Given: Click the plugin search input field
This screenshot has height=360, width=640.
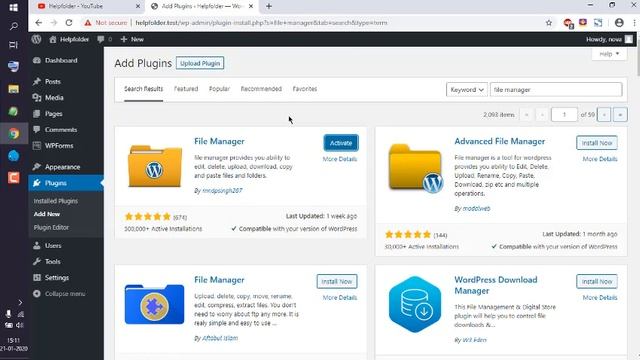Looking at the screenshot, I should [556, 89].
